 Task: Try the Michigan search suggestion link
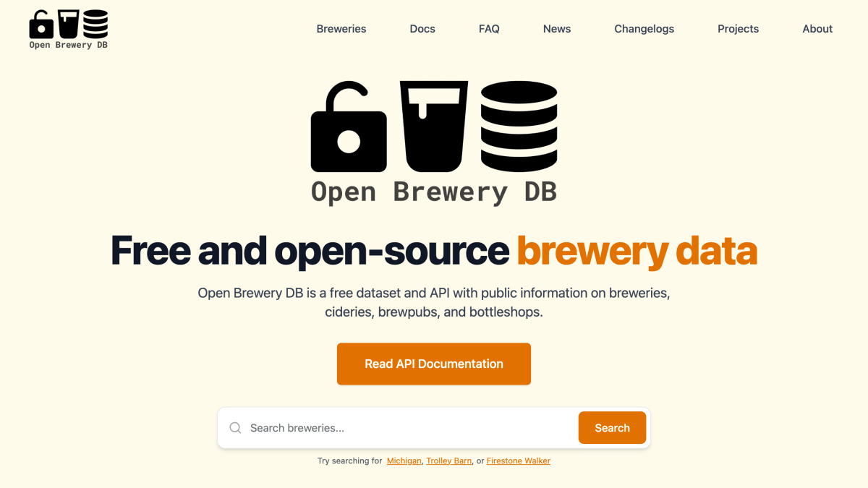(x=404, y=461)
